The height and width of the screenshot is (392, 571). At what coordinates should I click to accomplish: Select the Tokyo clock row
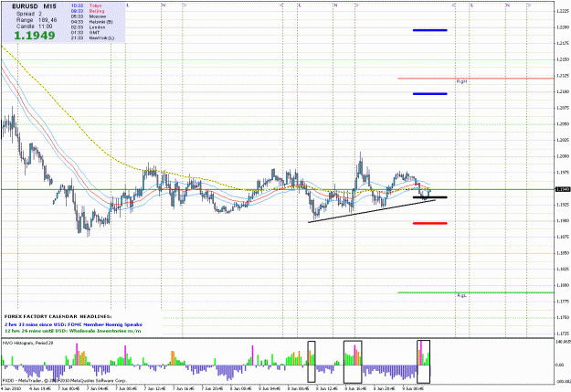[87, 5]
